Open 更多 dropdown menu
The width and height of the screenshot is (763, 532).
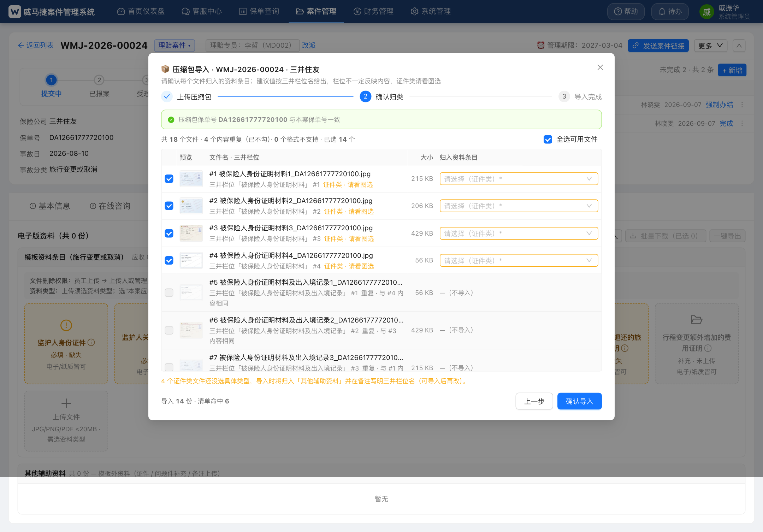(710, 46)
